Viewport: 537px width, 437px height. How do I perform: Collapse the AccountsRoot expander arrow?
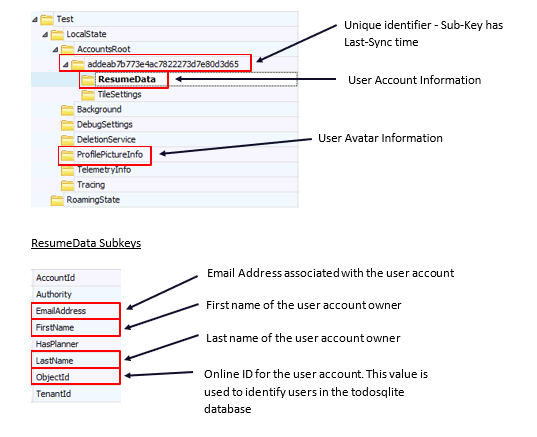click(x=55, y=50)
